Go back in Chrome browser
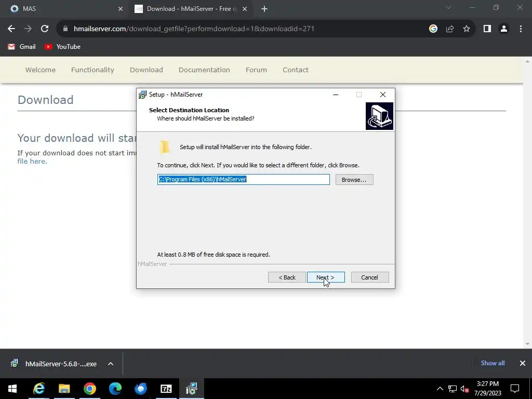 tap(11, 29)
